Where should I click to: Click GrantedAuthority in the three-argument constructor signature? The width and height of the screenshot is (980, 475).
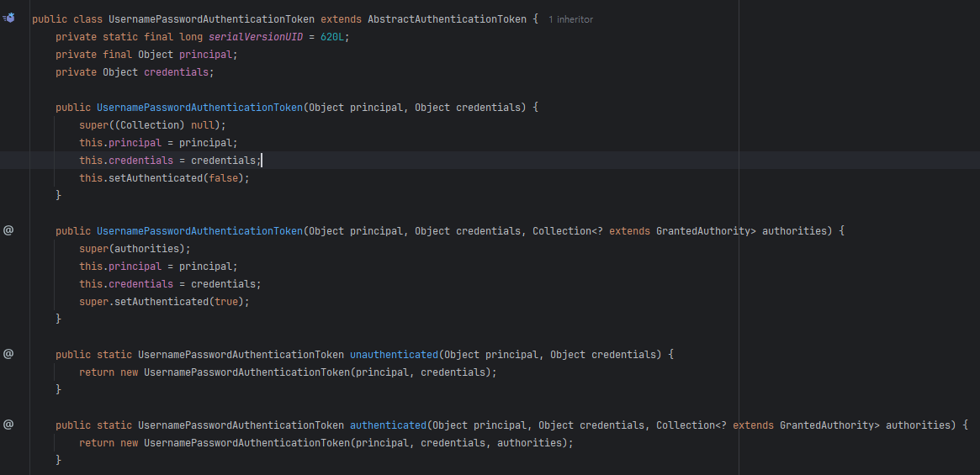point(703,230)
